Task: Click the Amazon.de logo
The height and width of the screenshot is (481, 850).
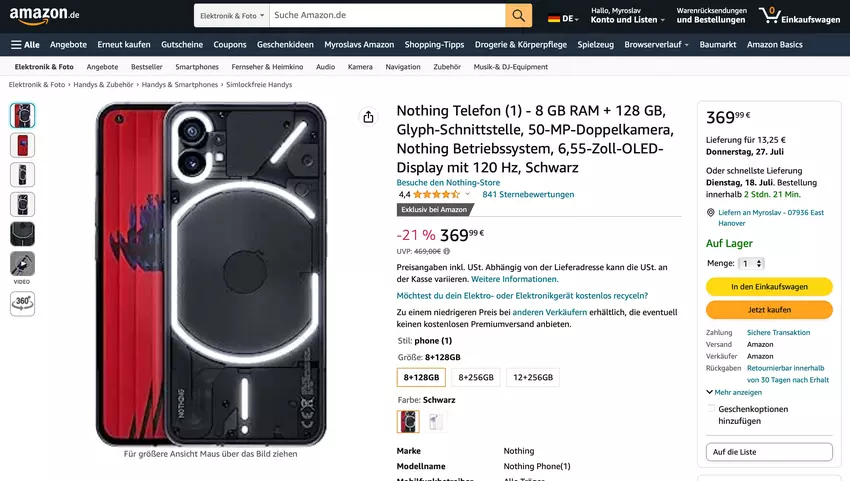Action: click(45, 15)
